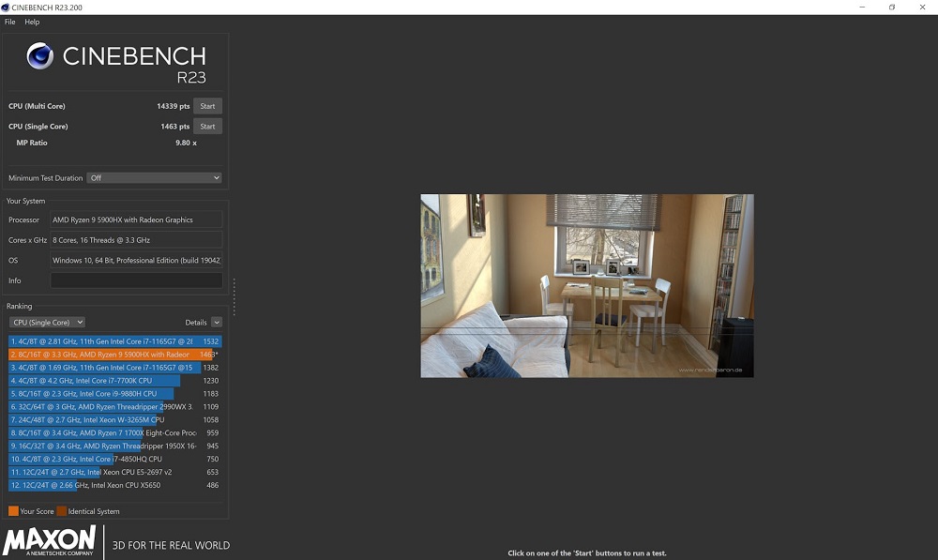Screen dimensions: 938x560
Task: Click the orange Your Score legend square
Action: click(13, 511)
